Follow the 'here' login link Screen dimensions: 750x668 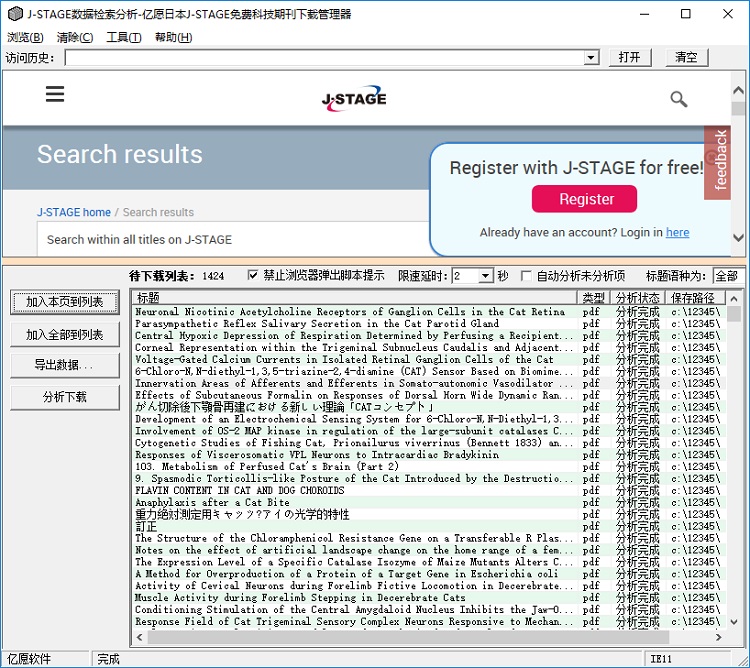coord(677,232)
